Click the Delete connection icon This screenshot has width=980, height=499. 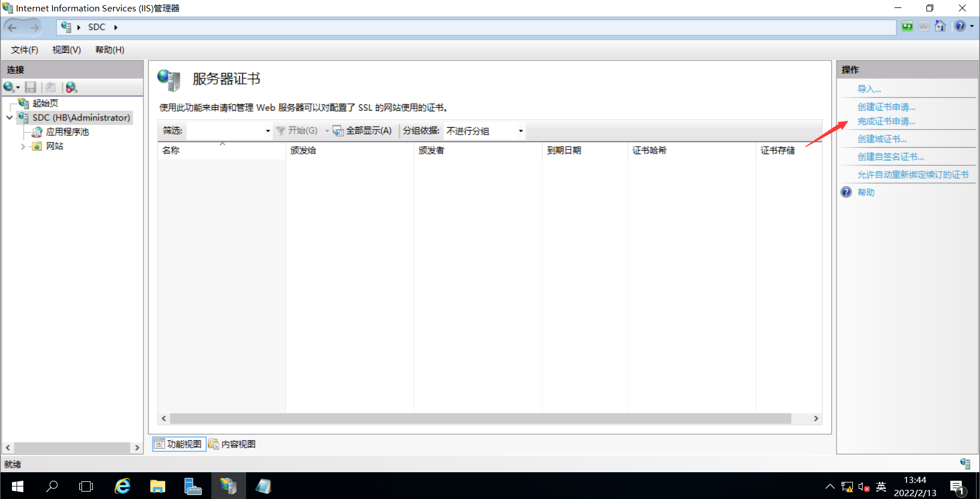pos(71,87)
